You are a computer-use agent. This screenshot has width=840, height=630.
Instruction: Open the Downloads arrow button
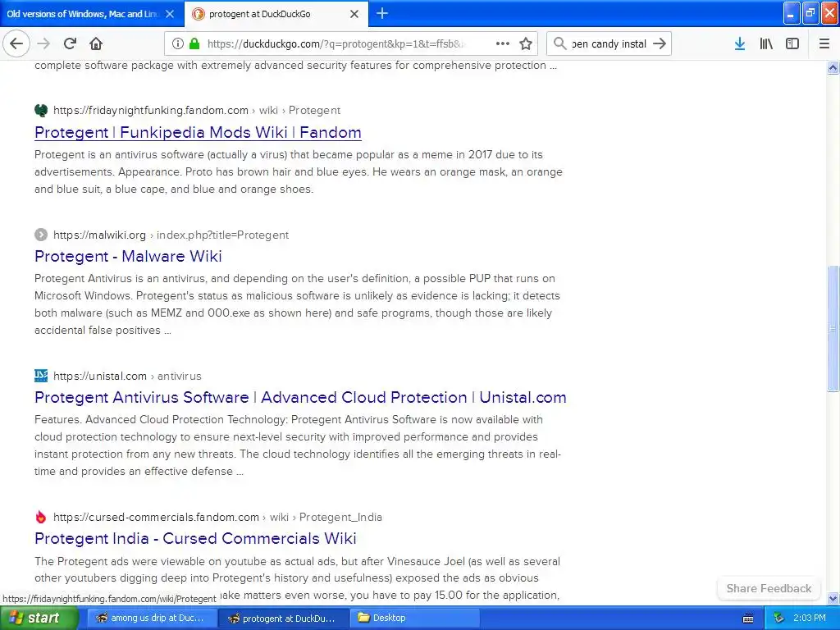coord(740,43)
